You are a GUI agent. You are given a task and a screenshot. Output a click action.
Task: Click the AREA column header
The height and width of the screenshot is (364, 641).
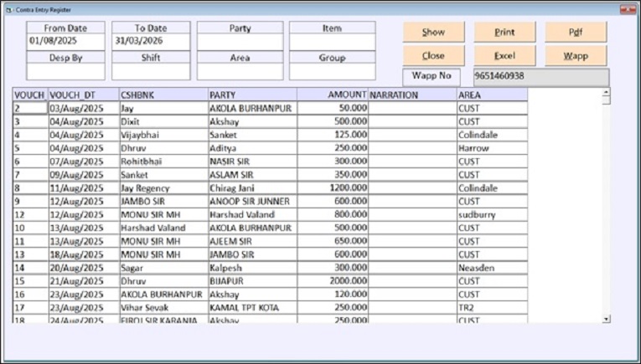(x=492, y=95)
